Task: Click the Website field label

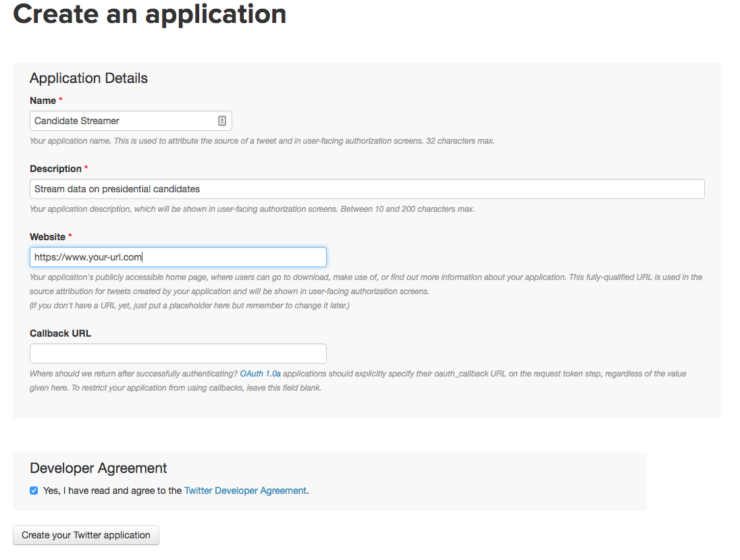Action: [x=47, y=237]
